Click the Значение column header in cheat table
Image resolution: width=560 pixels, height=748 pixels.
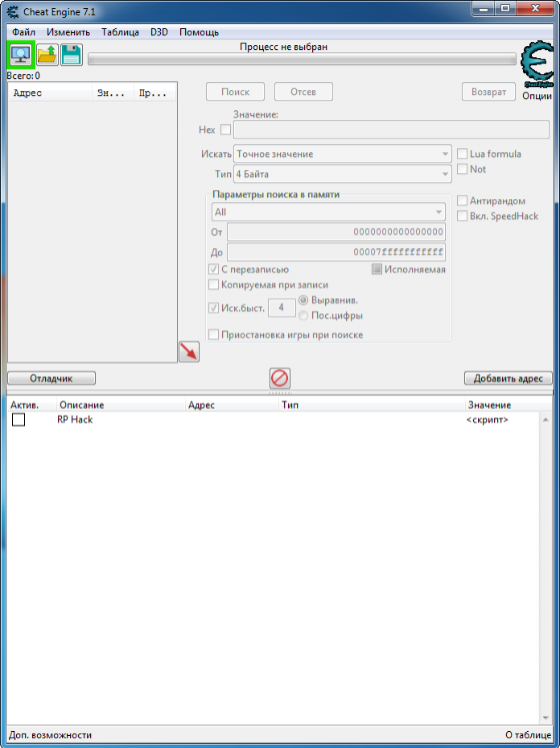tap(508, 405)
